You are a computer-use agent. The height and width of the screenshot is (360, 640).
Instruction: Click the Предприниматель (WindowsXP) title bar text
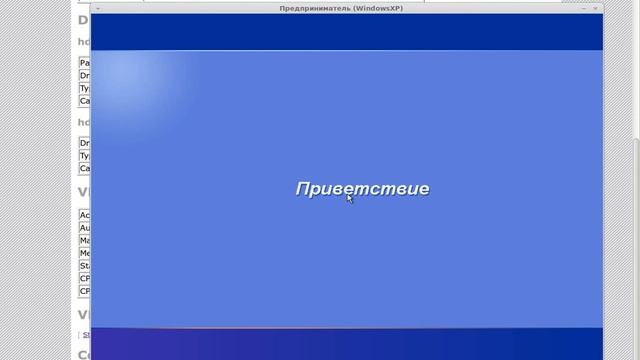pos(341,8)
